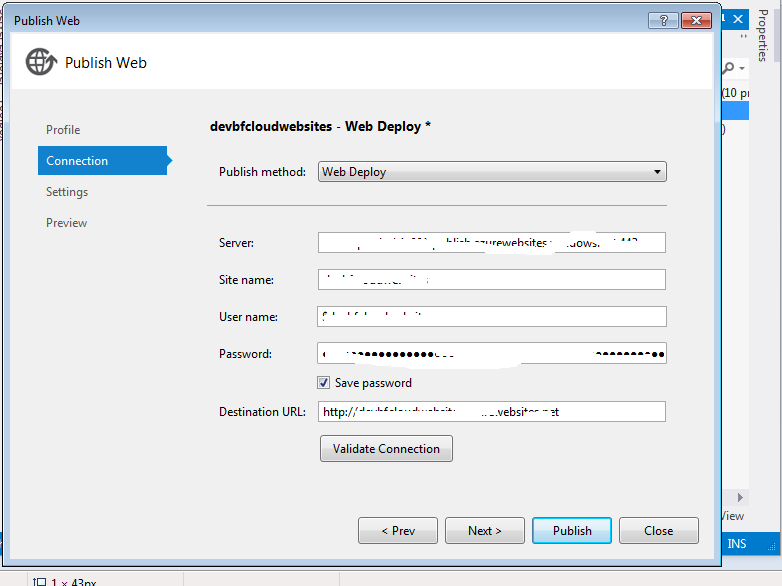Click the Close button at bottom
Image resolution: width=782 pixels, height=586 pixels.
659,531
